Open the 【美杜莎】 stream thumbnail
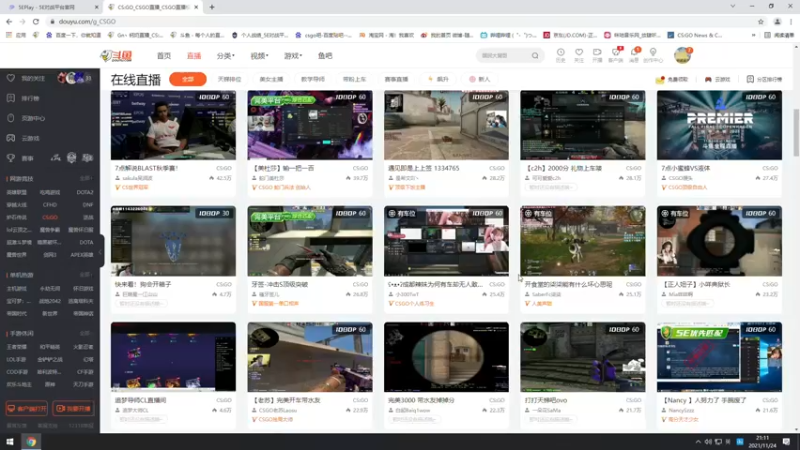The image size is (800, 450). point(310,126)
